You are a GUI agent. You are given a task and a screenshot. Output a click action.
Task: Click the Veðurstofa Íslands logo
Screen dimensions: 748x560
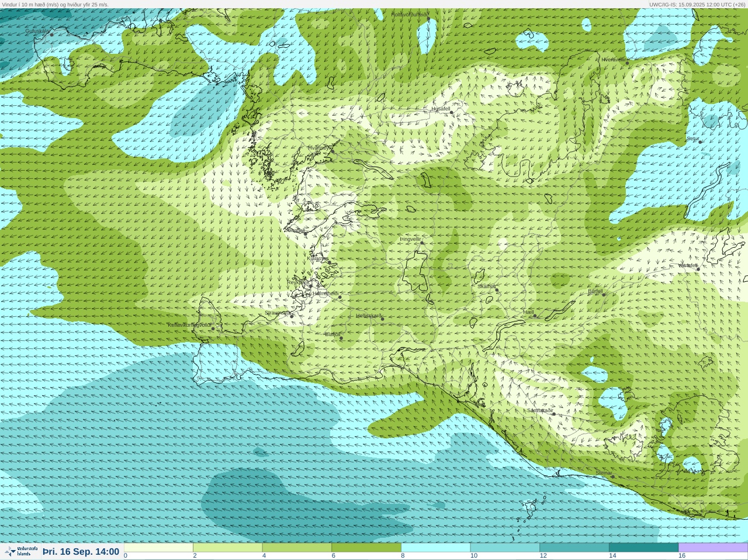click(21, 551)
